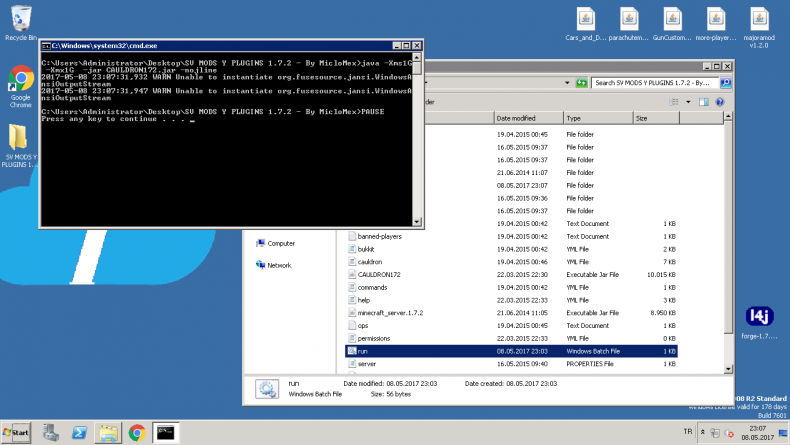This screenshot has height=445, width=790.
Task: Open Explorer help question mark icon
Action: pyautogui.click(x=719, y=102)
